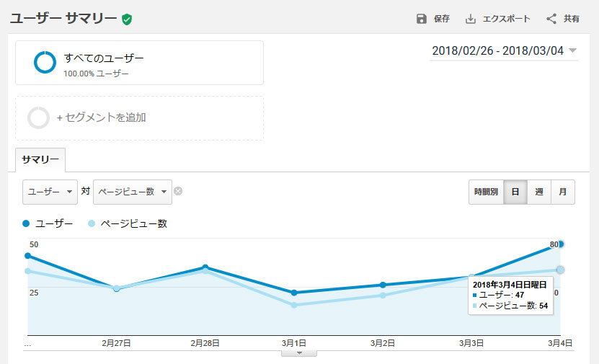
Task: Click the export (エクスポート) download icon
Action: 470,19
